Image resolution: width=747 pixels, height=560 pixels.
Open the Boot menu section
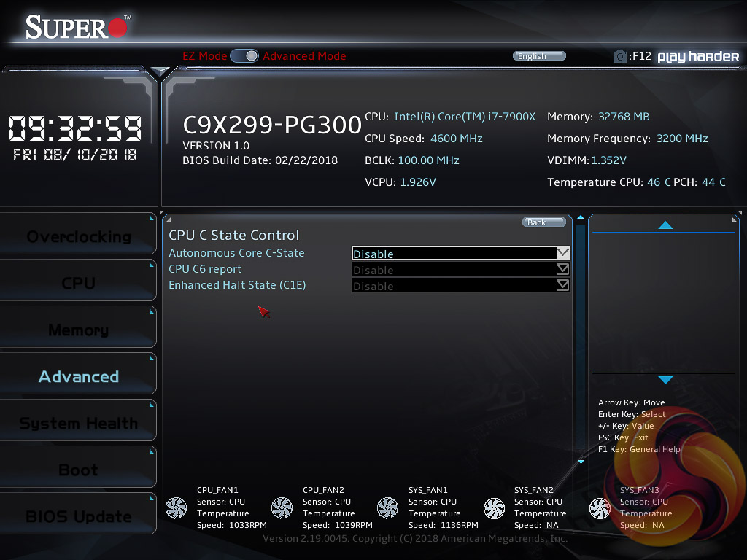[78, 467]
